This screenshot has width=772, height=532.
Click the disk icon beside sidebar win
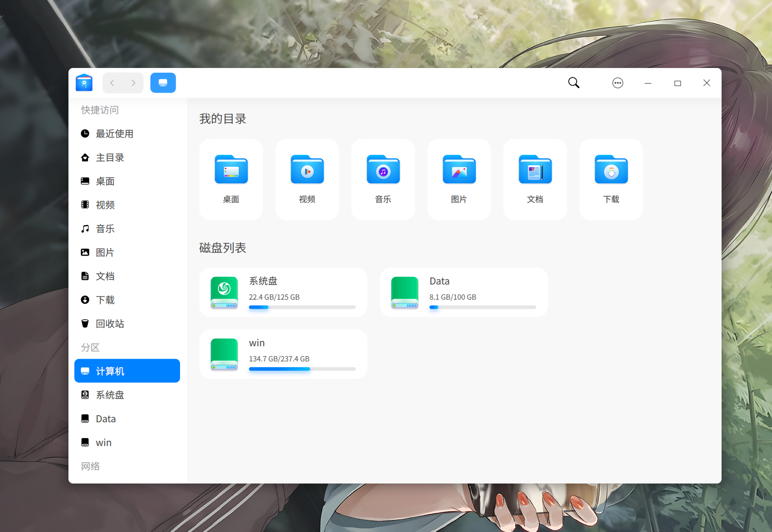[x=85, y=442]
